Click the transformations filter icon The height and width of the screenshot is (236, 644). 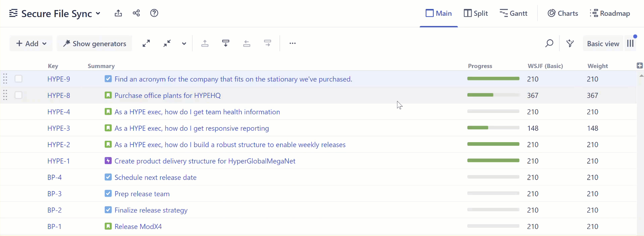pos(570,44)
